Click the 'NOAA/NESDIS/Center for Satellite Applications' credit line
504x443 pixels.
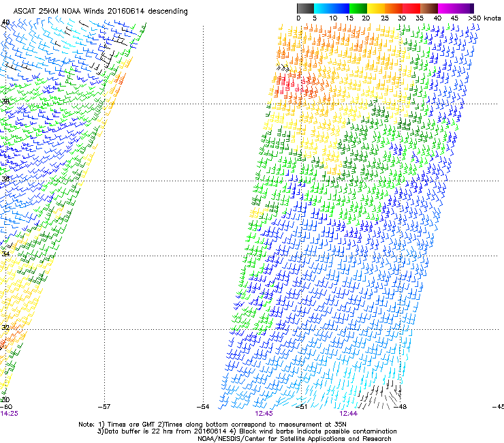294,439
